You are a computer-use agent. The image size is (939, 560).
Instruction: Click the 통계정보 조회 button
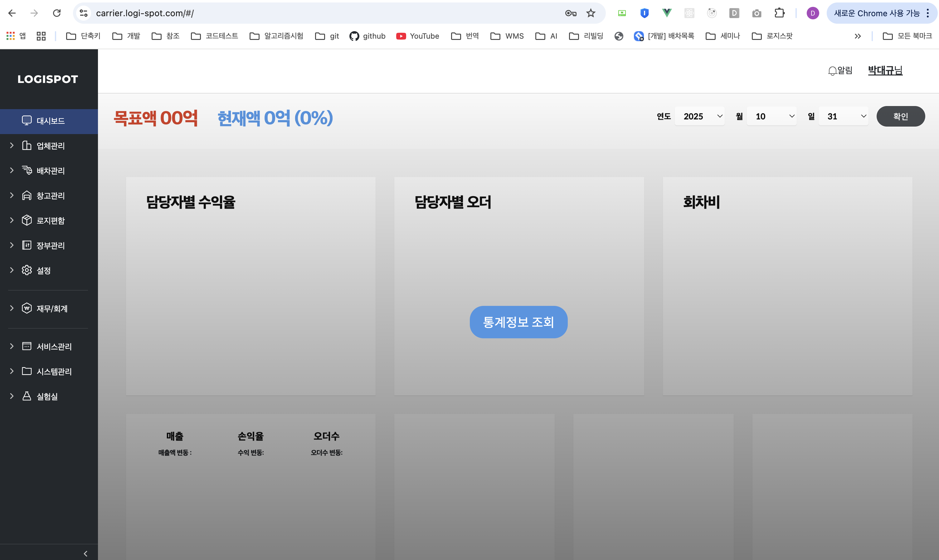pyautogui.click(x=518, y=322)
